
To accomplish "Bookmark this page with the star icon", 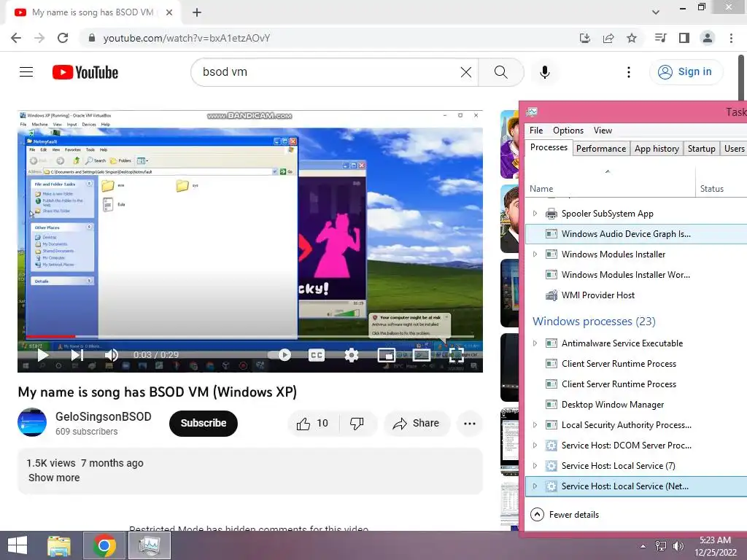I will 632,38.
